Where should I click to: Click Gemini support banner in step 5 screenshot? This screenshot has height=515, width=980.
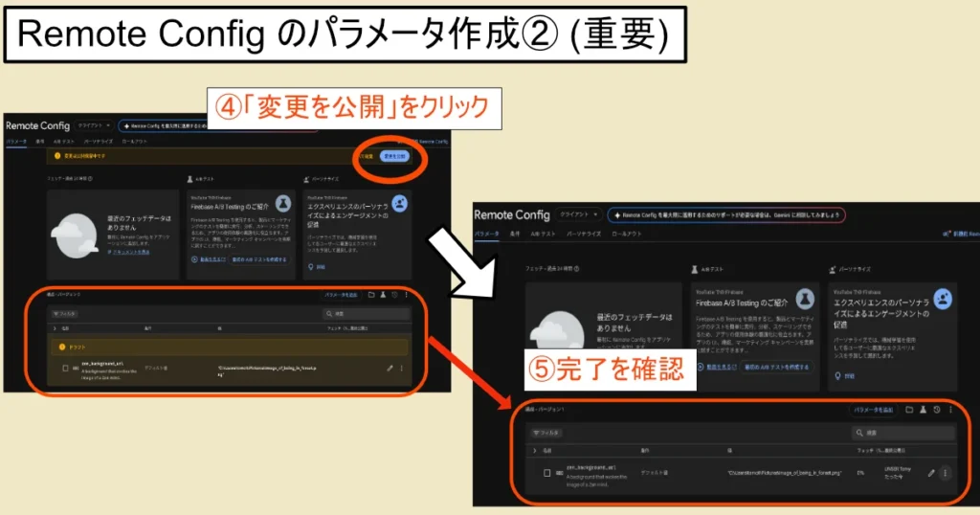(726, 215)
